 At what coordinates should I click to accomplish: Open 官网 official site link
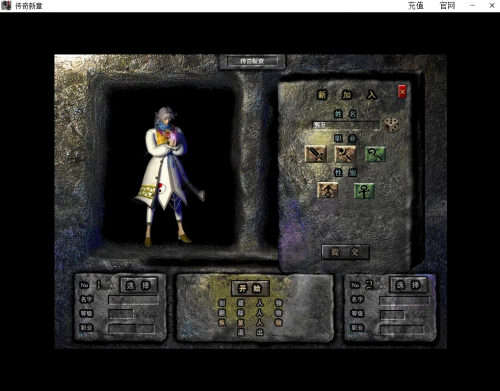[447, 6]
